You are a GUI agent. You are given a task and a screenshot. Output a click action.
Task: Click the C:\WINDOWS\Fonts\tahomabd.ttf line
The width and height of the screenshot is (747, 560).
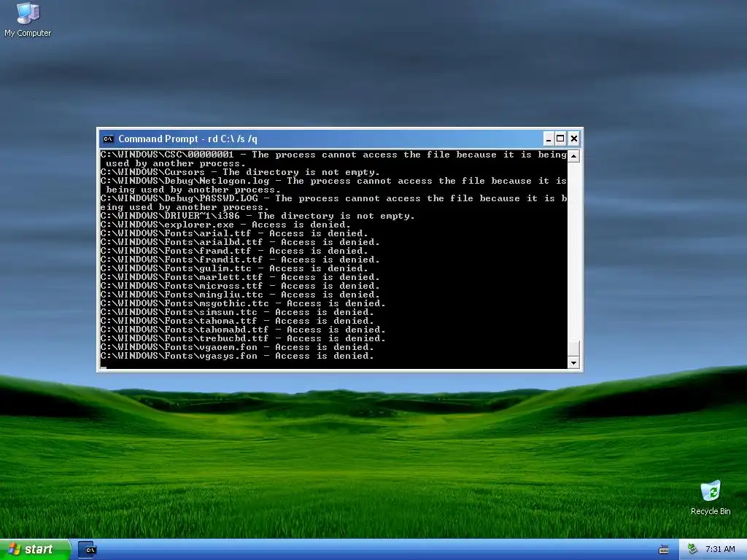[x=243, y=330]
